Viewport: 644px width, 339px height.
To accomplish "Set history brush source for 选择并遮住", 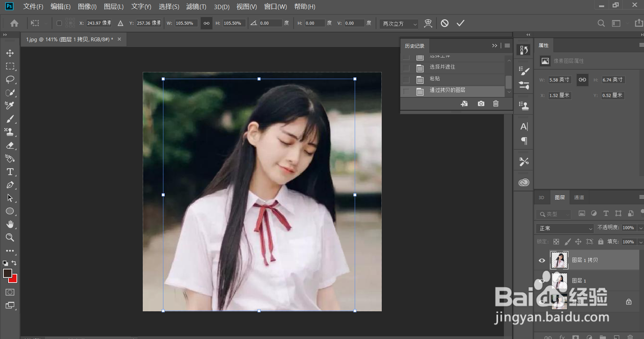I will point(406,68).
